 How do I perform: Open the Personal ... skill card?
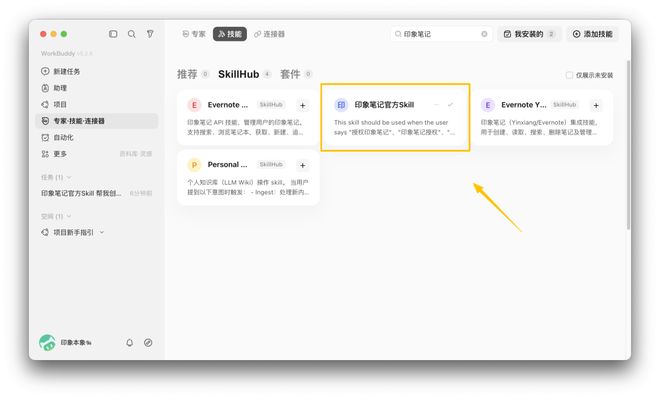248,178
